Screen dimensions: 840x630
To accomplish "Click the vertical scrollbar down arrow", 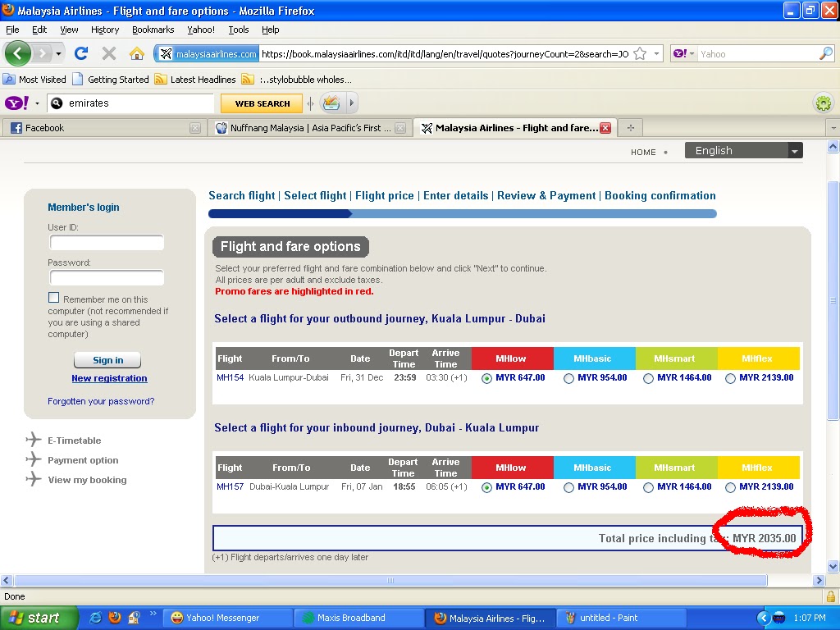I will [x=833, y=566].
